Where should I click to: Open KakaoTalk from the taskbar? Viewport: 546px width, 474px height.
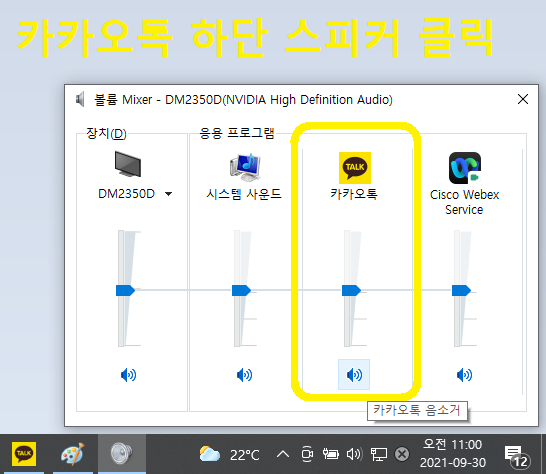pyautogui.click(x=24, y=454)
